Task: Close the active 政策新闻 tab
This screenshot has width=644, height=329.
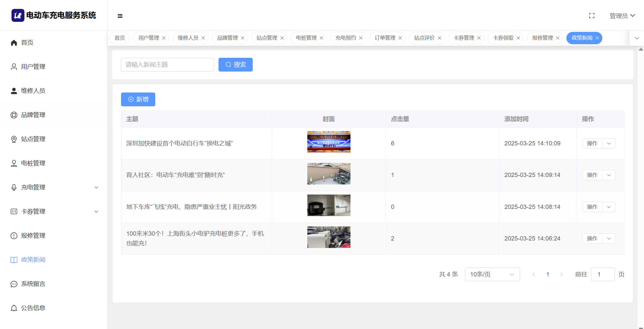Action: pos(597,38)
